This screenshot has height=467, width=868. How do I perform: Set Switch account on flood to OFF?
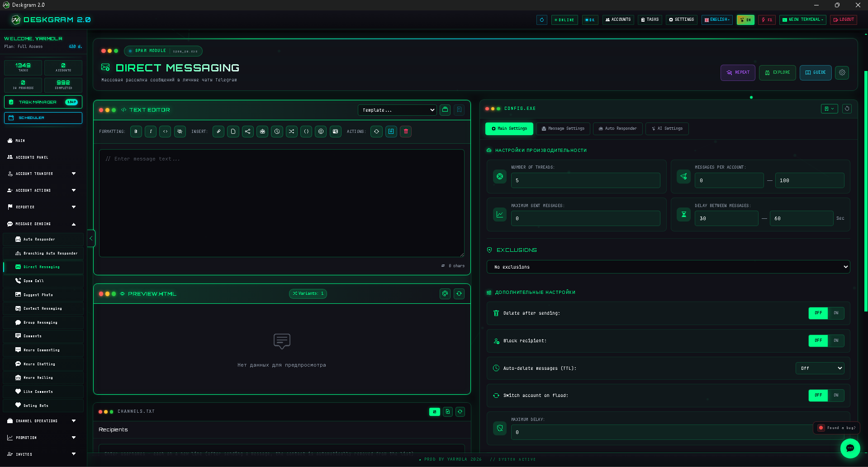coord(818,395)
